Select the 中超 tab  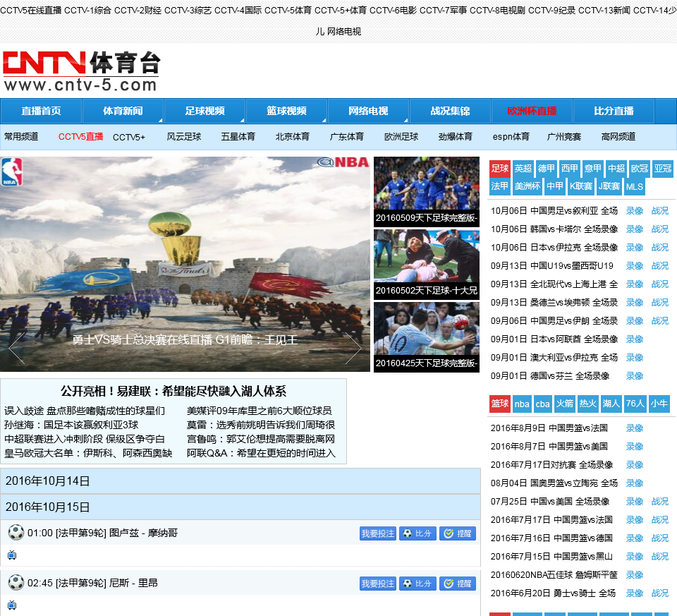coord(616,169)
